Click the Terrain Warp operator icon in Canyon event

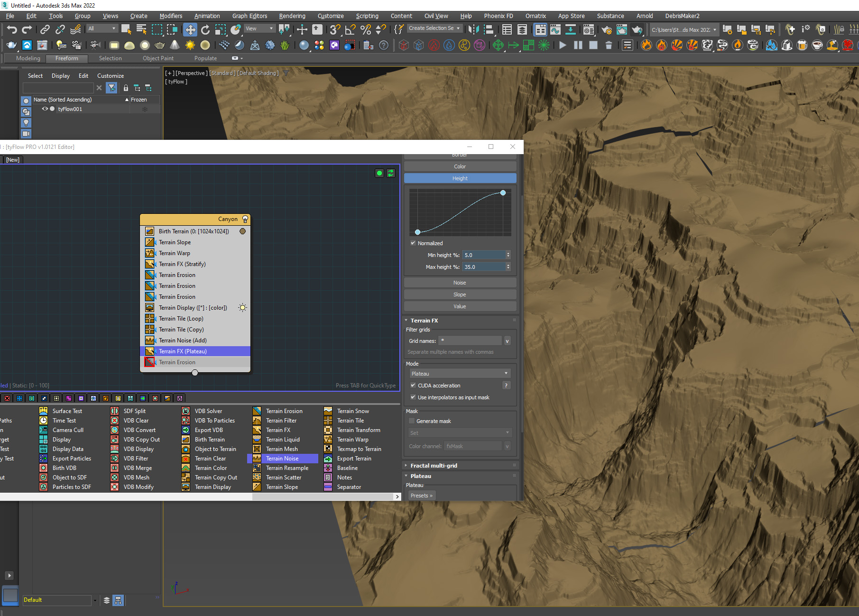(150, 253)
